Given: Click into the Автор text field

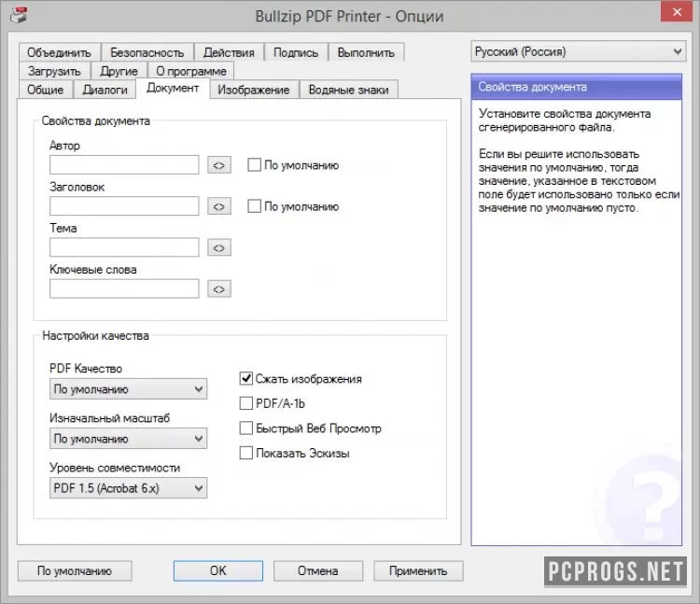Looking at the screenshot, I should click(x=124, y=164).
